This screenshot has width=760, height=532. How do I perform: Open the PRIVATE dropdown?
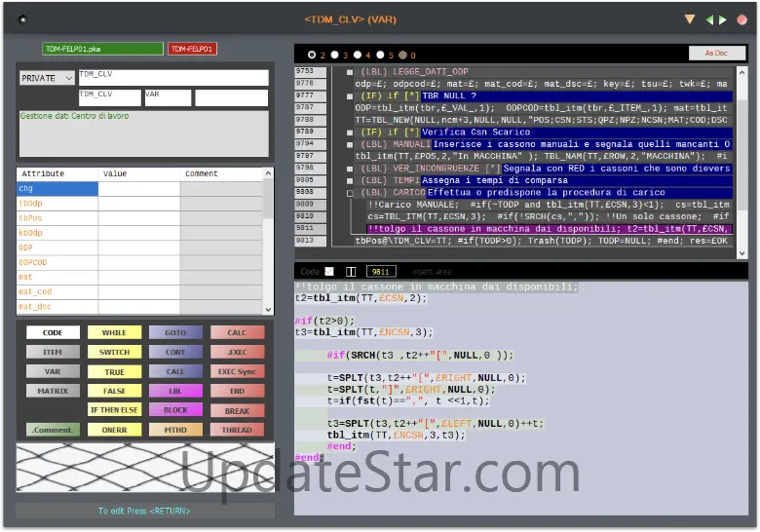pyautogui.click(x=47, y=78)
